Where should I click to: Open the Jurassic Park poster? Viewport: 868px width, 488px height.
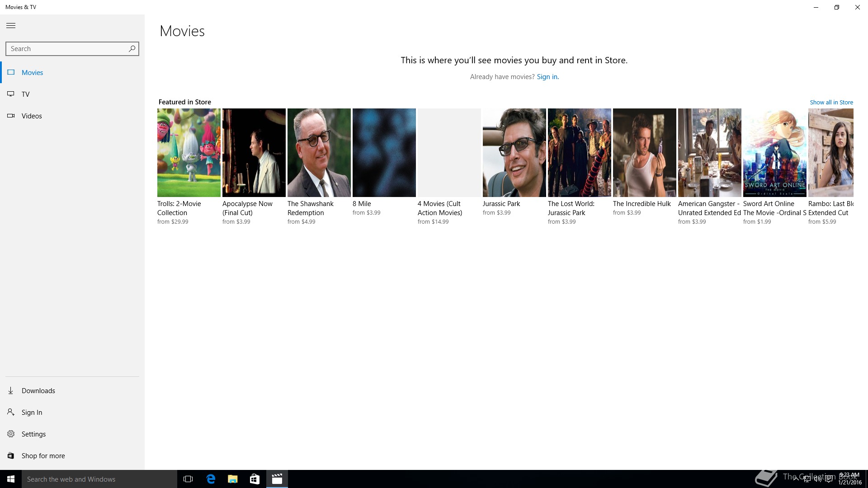(x=514, y=153)
